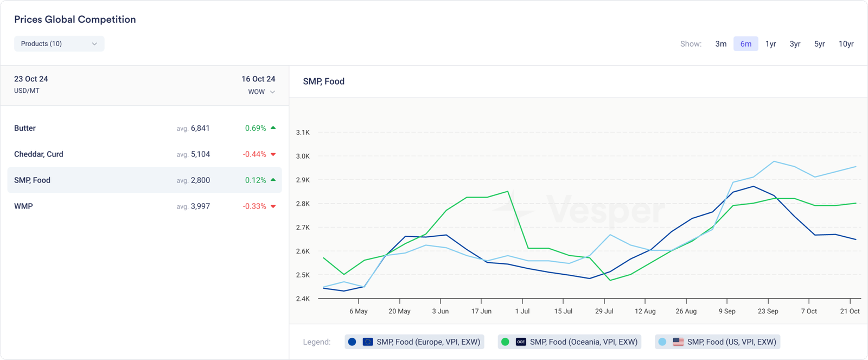Open the Products (10) dropdown
The height and width of the screenshot is (360, 868).
pos(59,43)
